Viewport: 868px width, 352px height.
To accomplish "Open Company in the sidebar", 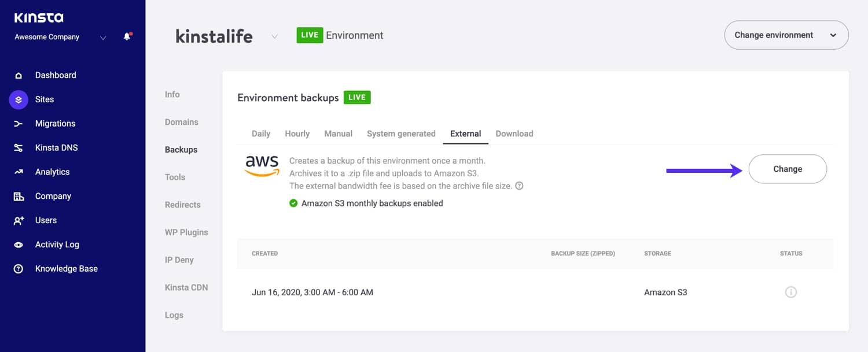I will point(53,197).
